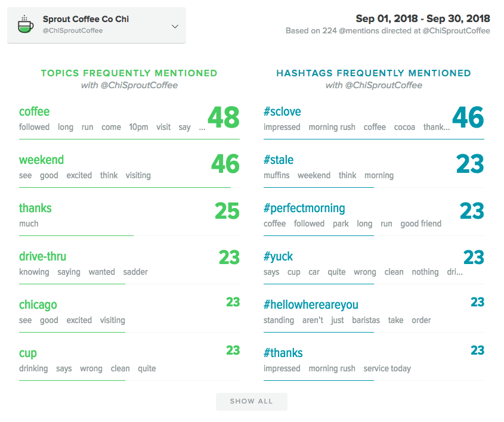This screenshot has width=504, height=422.
Task: Click the #thanks hashtag
Action: [283, 353]
